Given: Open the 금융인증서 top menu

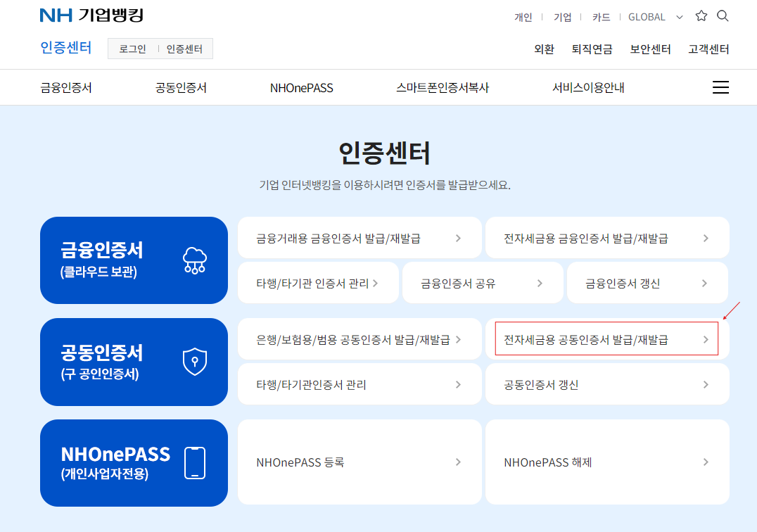Looking at the screenshot, I should click(66, 88).
